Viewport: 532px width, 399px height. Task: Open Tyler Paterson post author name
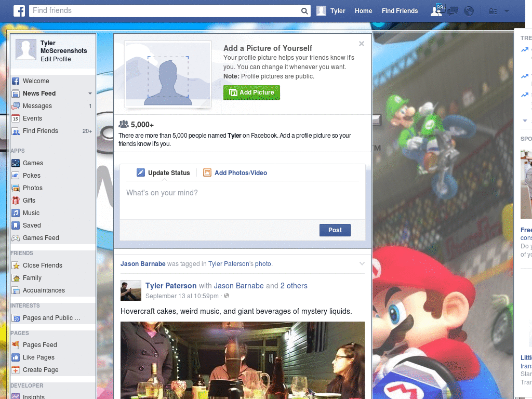[171, 286]
